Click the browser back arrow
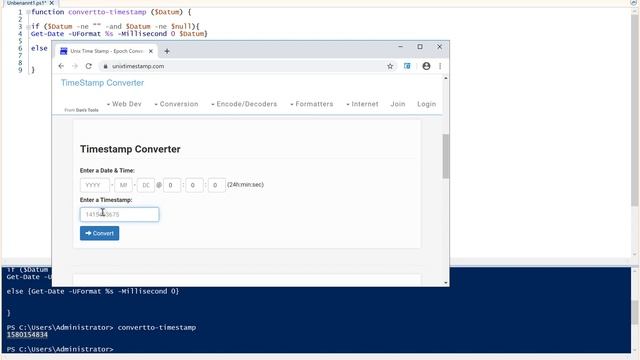 click(61, 66)
